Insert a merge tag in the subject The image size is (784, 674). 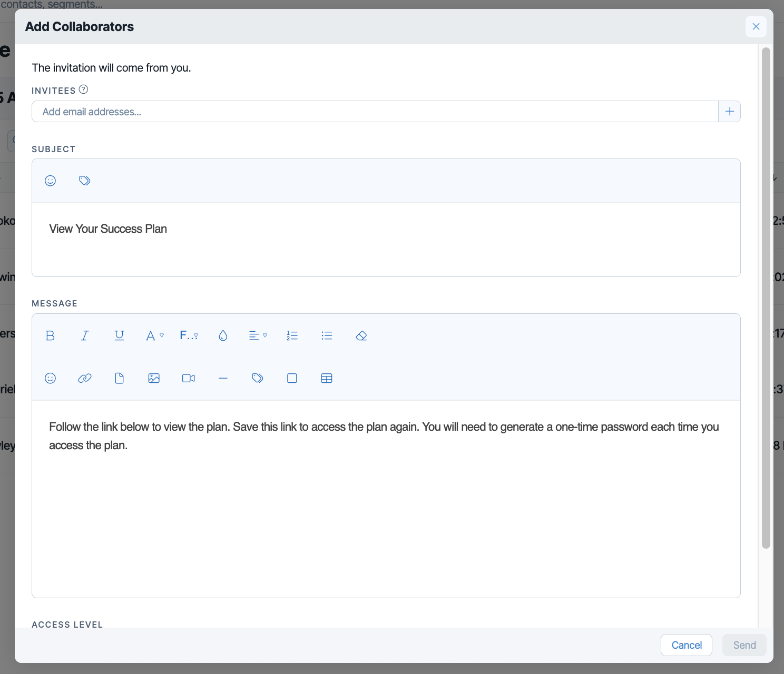(x=85, y=181)
